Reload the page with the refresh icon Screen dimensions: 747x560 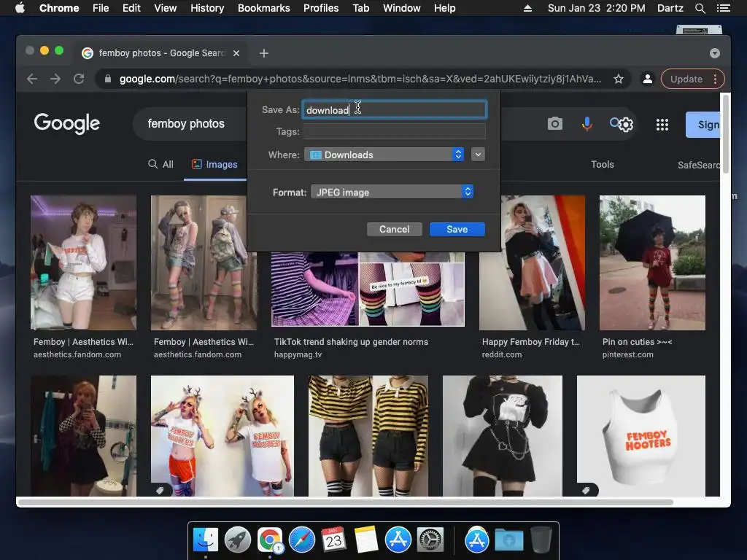(x=79, y=79)
